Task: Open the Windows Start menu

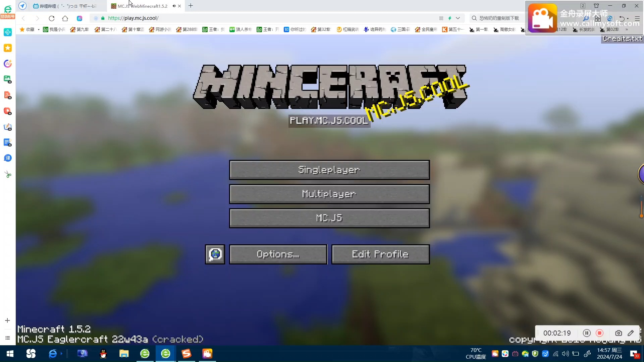Action: (10, 354)
